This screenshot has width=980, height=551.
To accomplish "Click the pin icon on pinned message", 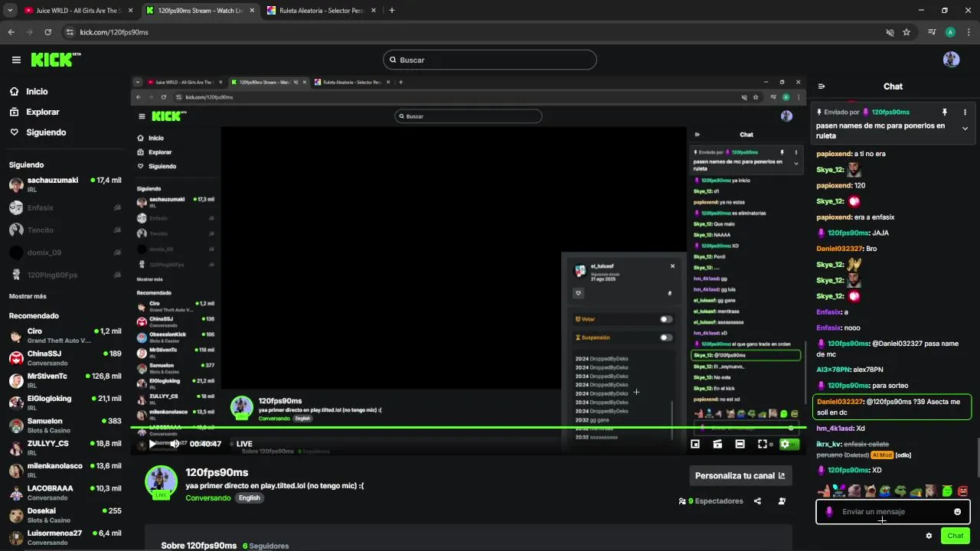I will coord(945,112).
